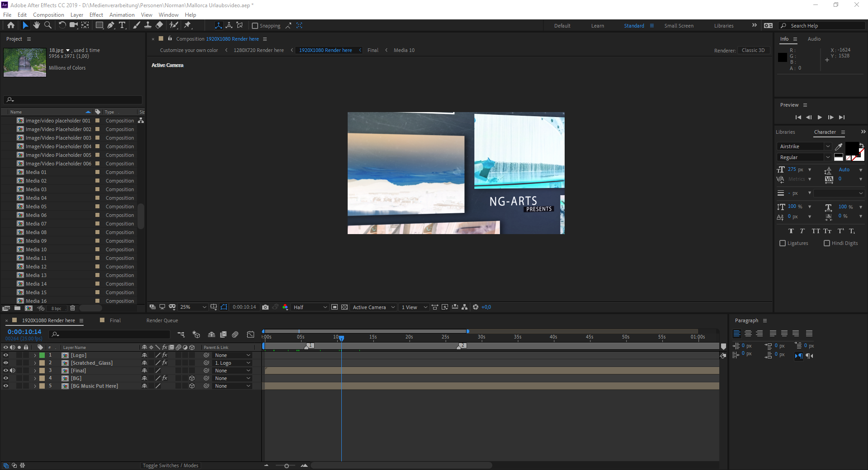Delete selected project item with trash icon
868x470 pixels.
pos(72,308)
